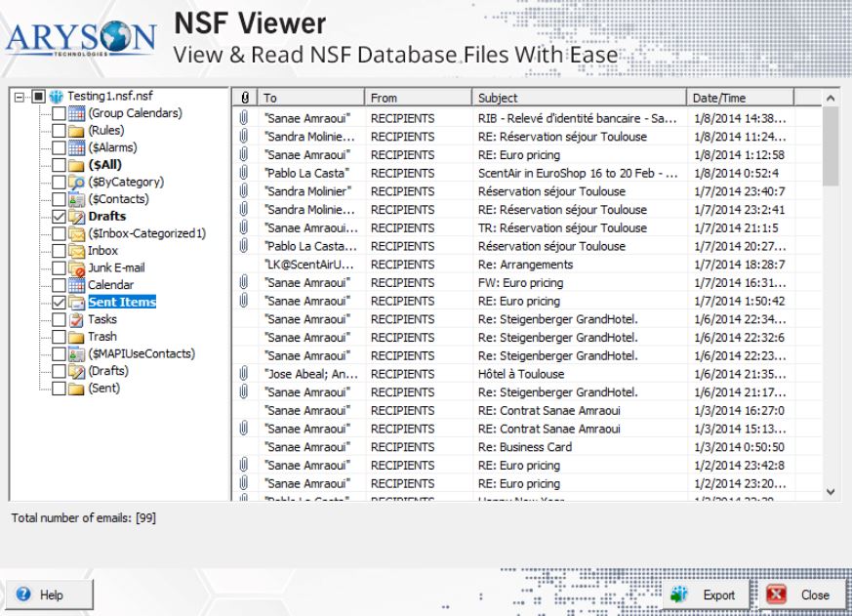Check the (Rules) folder checkbox
This screenshot has width=852, height=616.
click(59, 131)
